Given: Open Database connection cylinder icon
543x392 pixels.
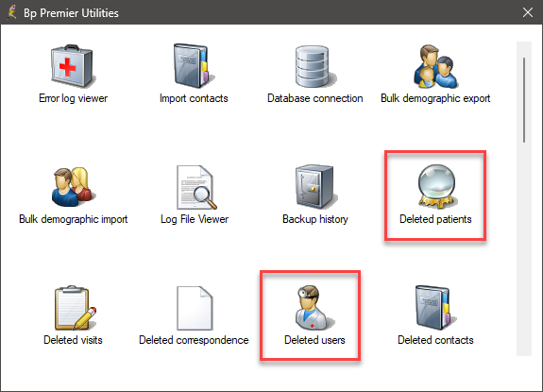Looking at the screenshot, I should pos(314,66).
